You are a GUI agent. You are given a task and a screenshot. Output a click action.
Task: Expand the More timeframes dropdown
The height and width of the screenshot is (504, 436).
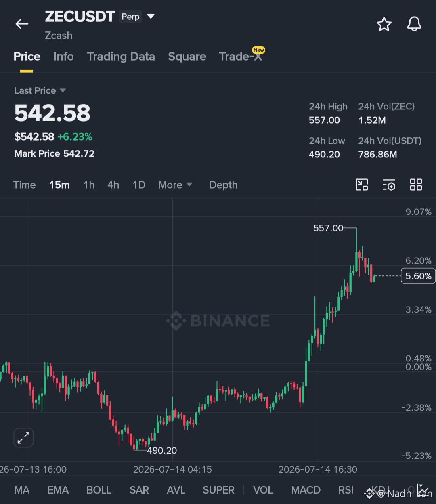pos(175,185)
